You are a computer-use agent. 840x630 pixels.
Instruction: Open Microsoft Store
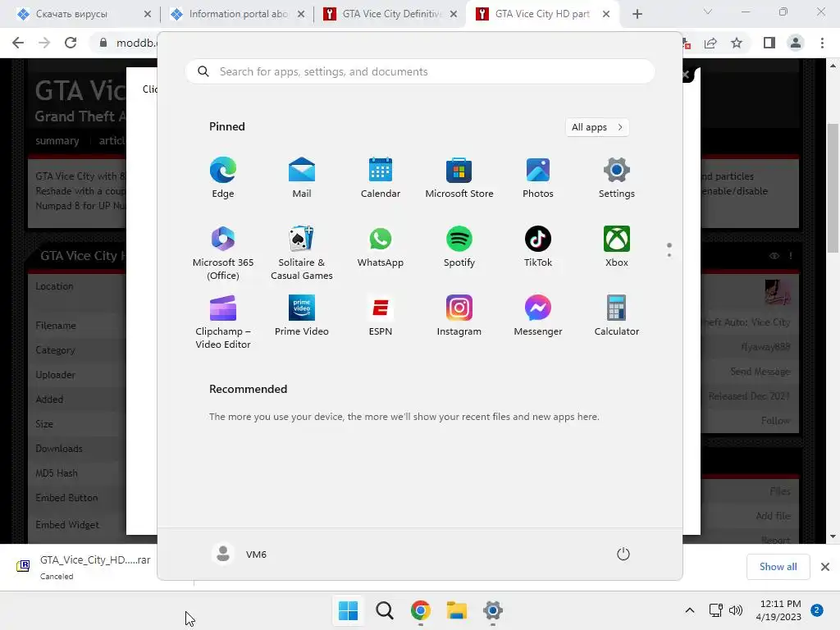[459, 178]
